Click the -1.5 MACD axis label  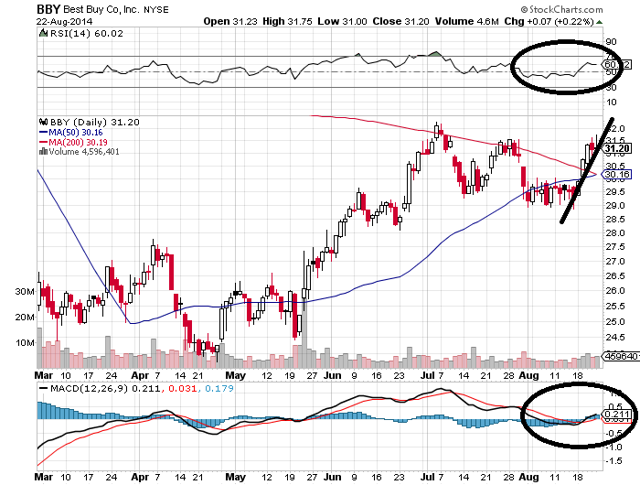pos(614,461)
